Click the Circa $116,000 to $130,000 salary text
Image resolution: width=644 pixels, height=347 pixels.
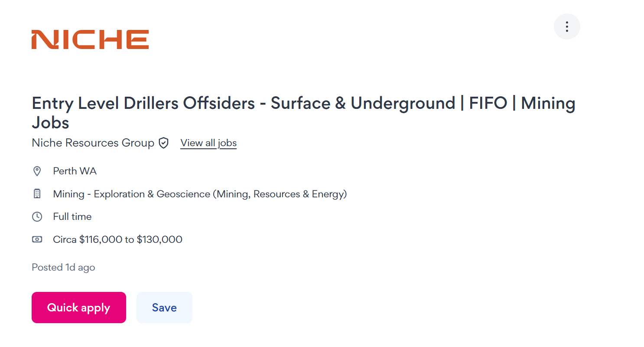117,239
